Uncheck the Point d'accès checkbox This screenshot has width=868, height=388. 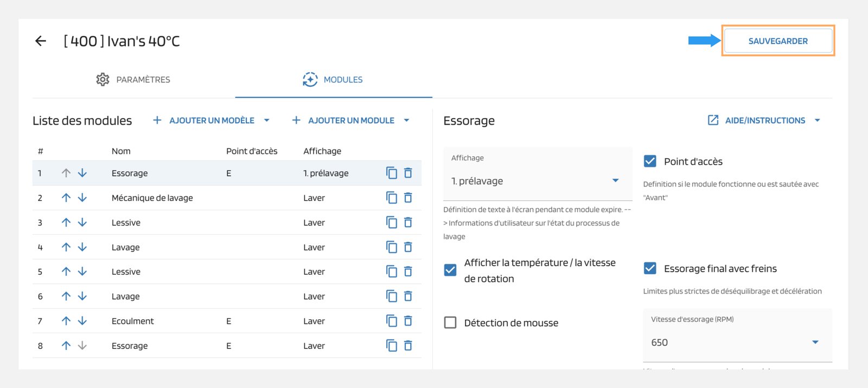(650, 161)
